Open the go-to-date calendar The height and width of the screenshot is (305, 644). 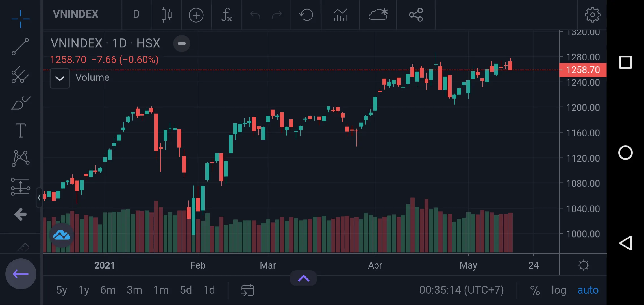[x=247, y=290]
